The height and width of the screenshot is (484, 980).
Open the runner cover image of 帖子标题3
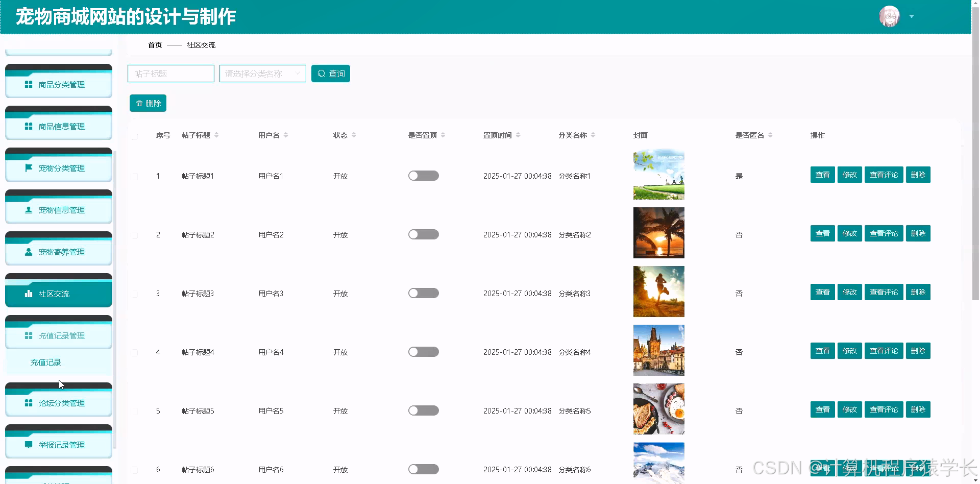click(x=659, y=292)
